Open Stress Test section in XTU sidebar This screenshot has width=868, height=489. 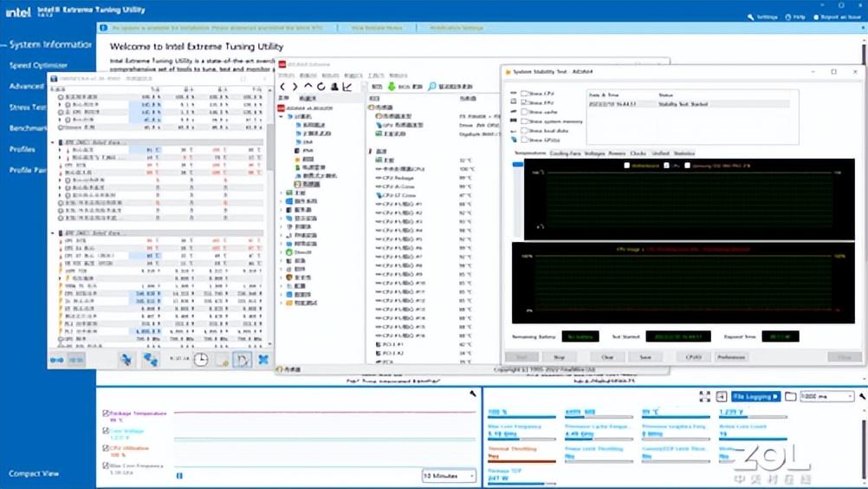28,107
